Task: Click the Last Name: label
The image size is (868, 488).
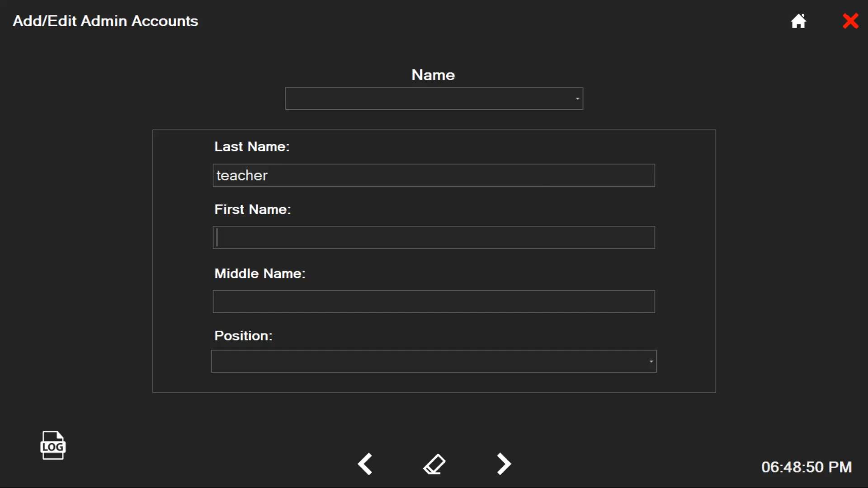Action: click(252, 147)
